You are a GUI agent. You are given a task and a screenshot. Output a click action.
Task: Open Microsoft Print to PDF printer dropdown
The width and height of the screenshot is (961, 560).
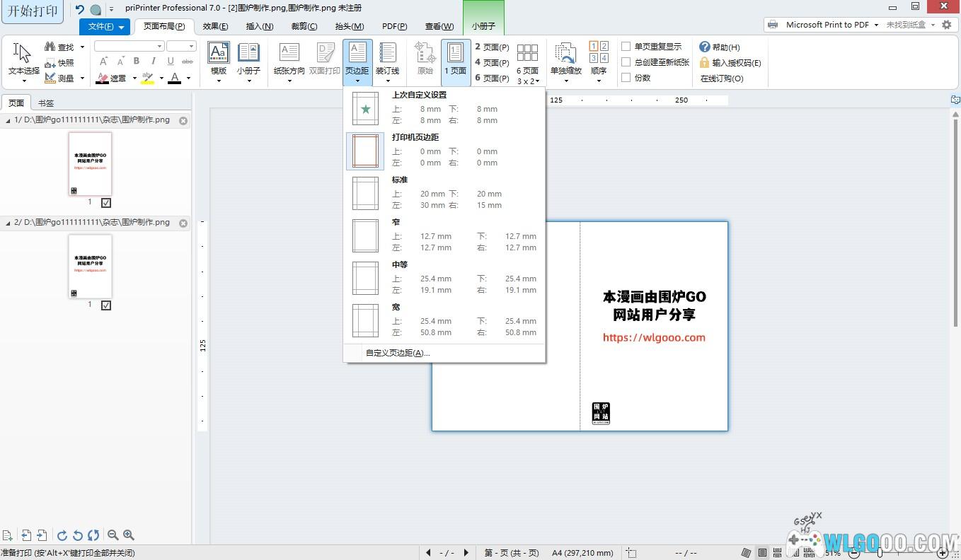coord(876,25)
